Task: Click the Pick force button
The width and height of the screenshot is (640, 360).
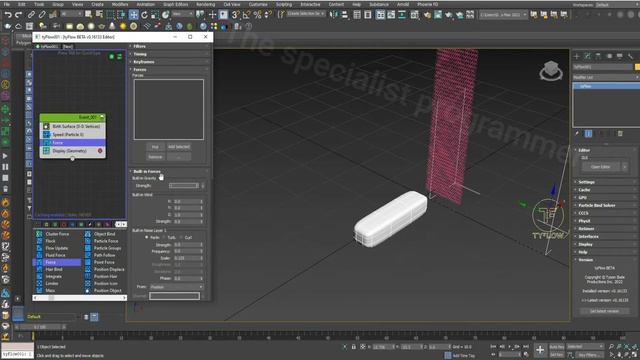Action: [155, 147]
